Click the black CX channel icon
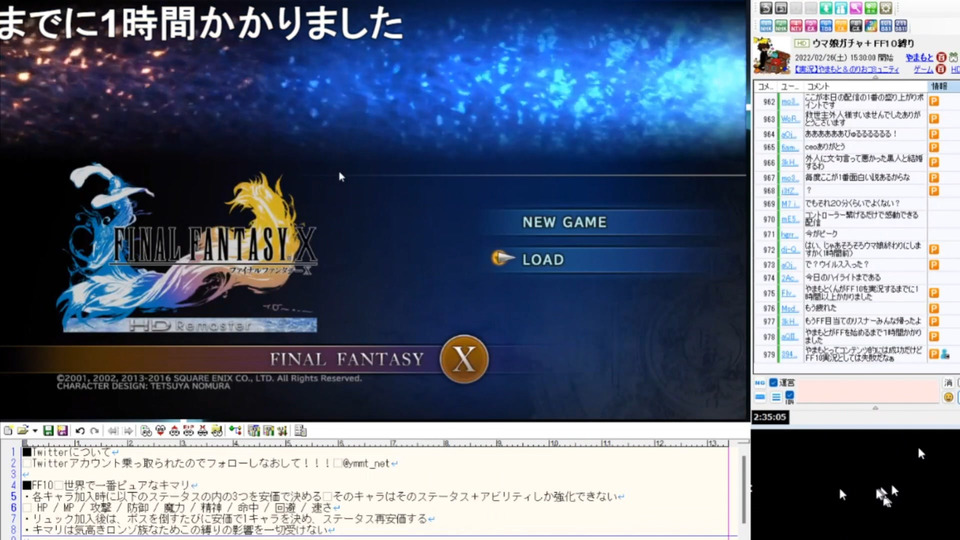 [856, 26]
